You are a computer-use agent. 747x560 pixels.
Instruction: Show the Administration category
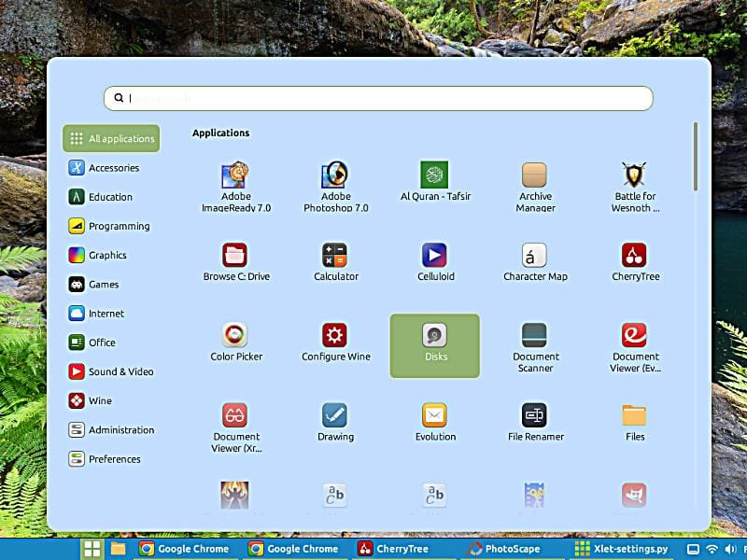[x=111, y=429]
